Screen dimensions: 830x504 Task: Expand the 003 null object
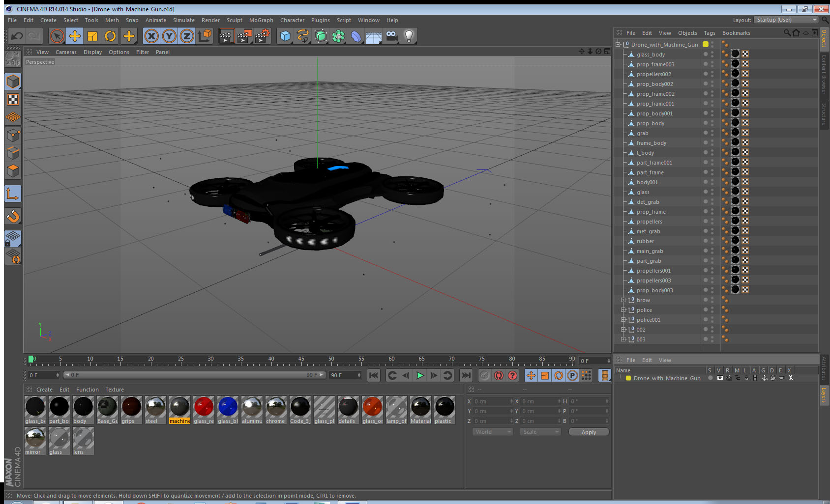tap(623, 339)
